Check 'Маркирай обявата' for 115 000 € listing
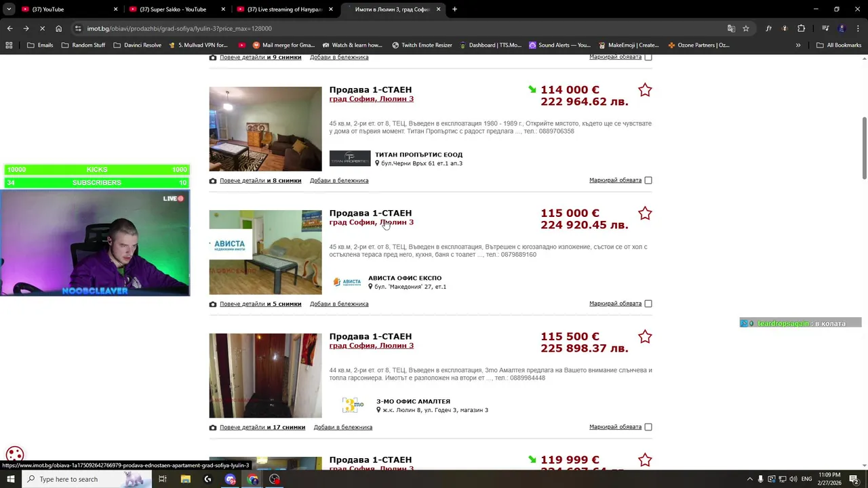This screenshot has width=868, height=488. point(648,304)
